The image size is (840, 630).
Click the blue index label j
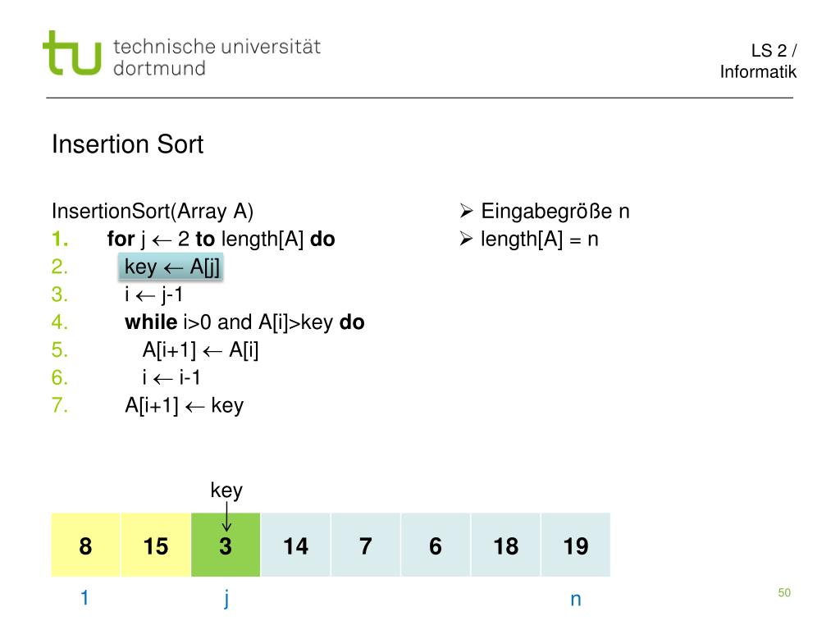(x=226, y=598)
